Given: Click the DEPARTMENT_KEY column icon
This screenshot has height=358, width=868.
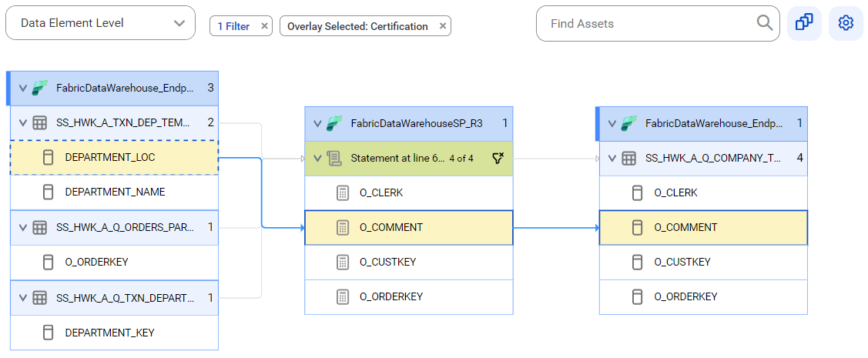Looking at the screenshot, I should pyautogui.click(x=49, y=333).
